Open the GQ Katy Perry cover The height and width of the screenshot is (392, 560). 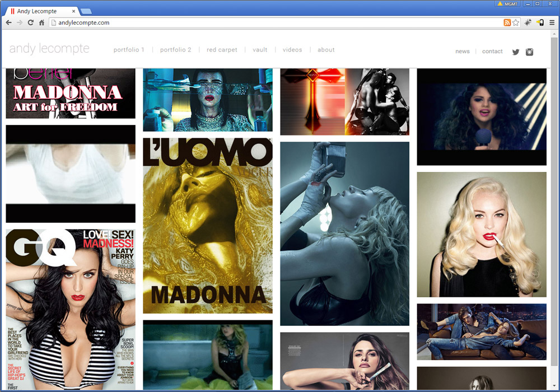point(71,310)
